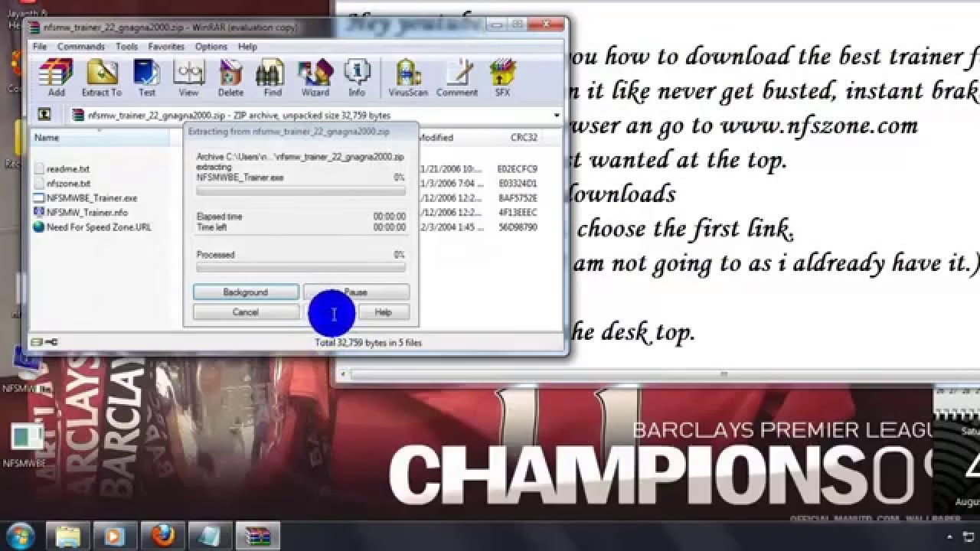
Task: Open the View toolbar icon
Action: pos(188,78)
